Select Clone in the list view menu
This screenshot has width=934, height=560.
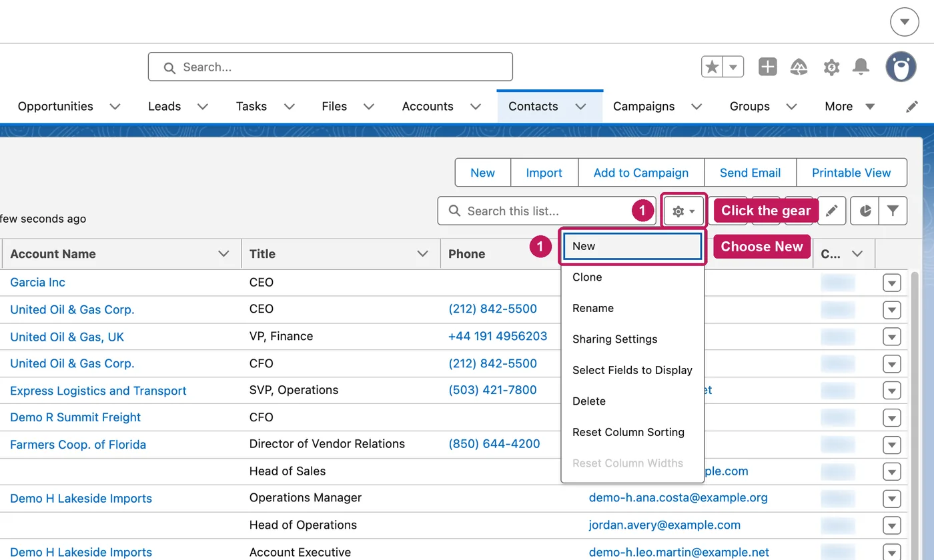pyautogui.click(x=632, y=277)
